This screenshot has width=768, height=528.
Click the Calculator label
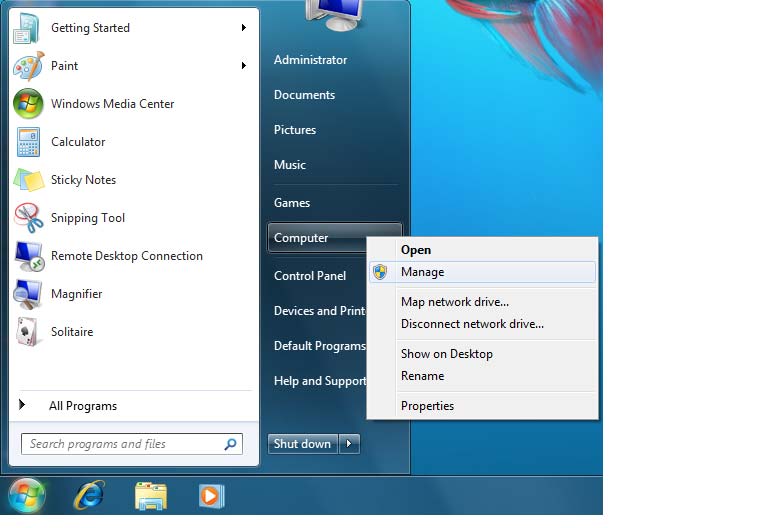pos(78,142)
